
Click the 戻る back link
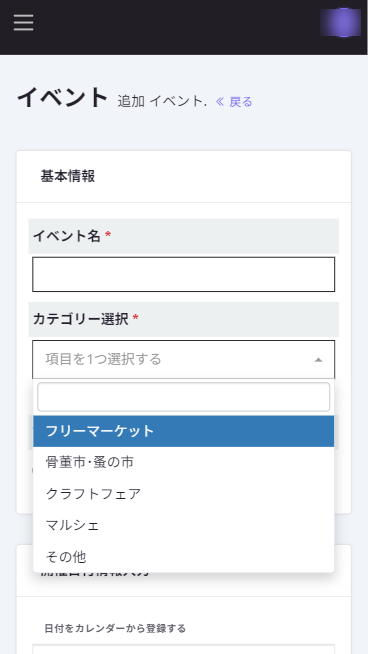[241, 102]
